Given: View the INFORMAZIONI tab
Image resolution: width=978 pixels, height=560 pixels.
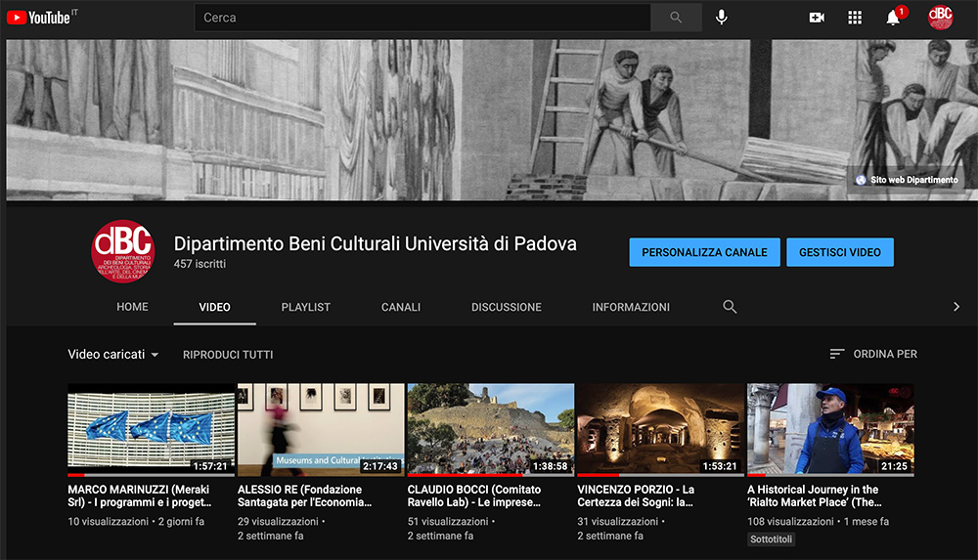Looking at the screenshot, I should point(631,307).
